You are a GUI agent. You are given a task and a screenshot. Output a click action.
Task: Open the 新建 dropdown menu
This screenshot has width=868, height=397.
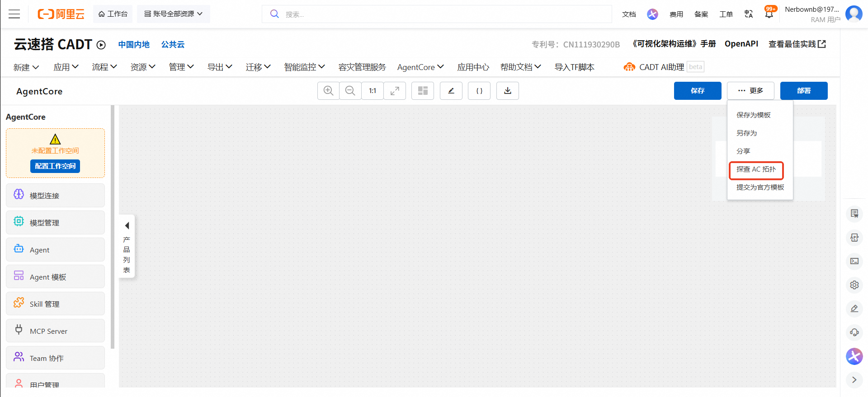point(26,67)
